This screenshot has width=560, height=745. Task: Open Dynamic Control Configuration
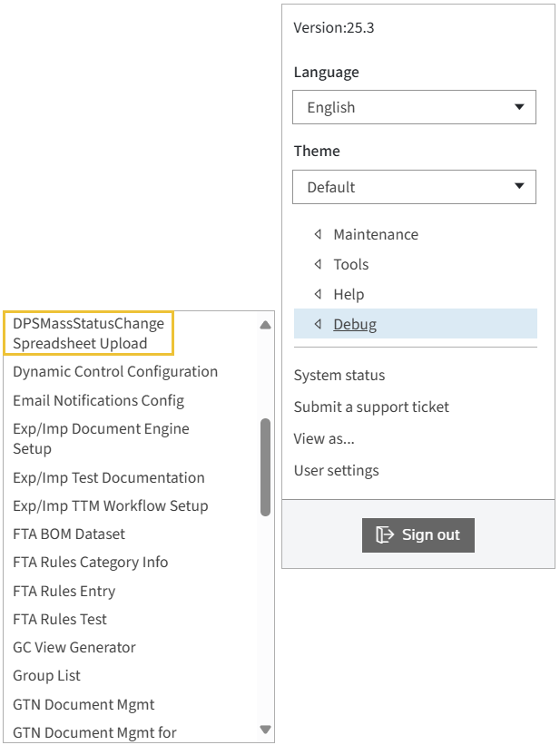pyautogui.click(x=115, y=371)
